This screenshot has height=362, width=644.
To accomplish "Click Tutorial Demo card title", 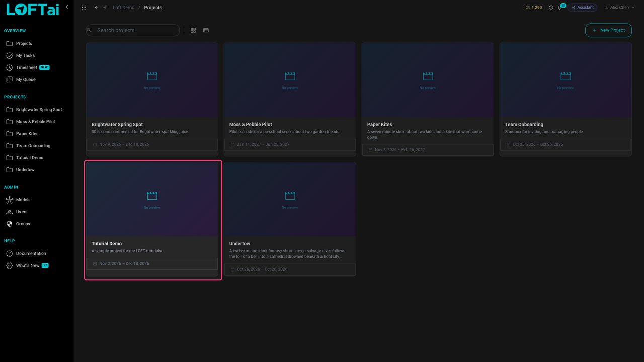I will point(107,244).
